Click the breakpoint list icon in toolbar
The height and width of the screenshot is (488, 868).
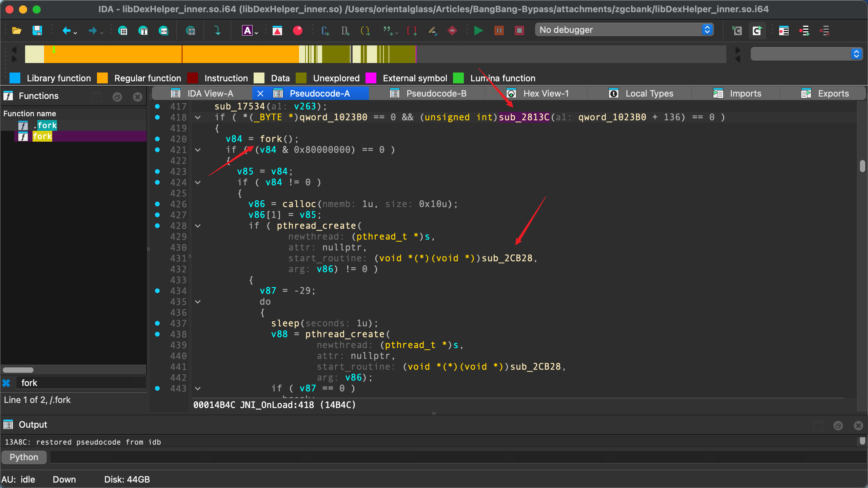[x=784, y=31]
